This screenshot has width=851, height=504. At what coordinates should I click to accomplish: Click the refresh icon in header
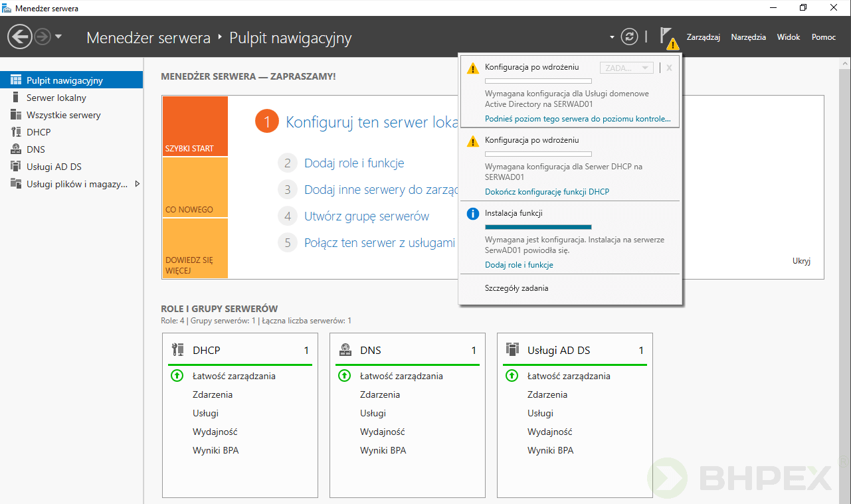tap(629, 37)
